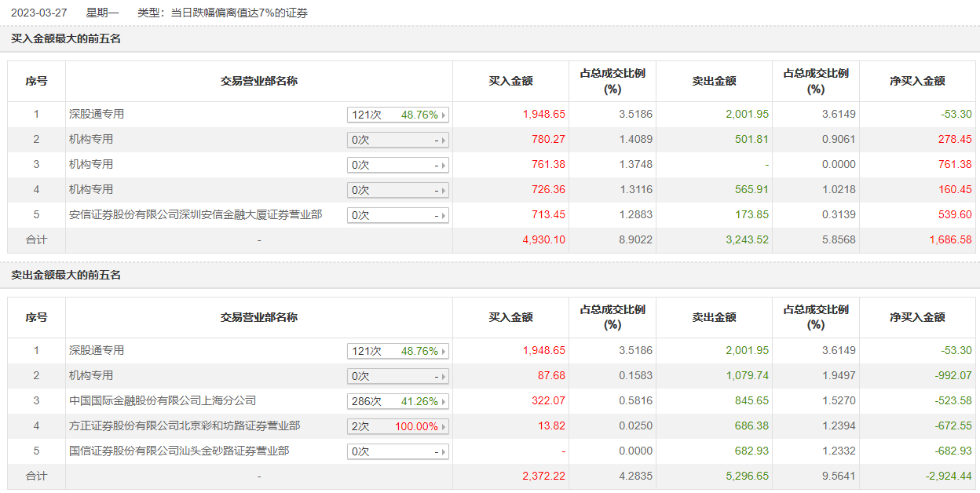Image resolution: width=980 pixels, height=493 pixels.
Task: Expand 0次 dropdown in buy-side row 3
Action: coord(398,165)
